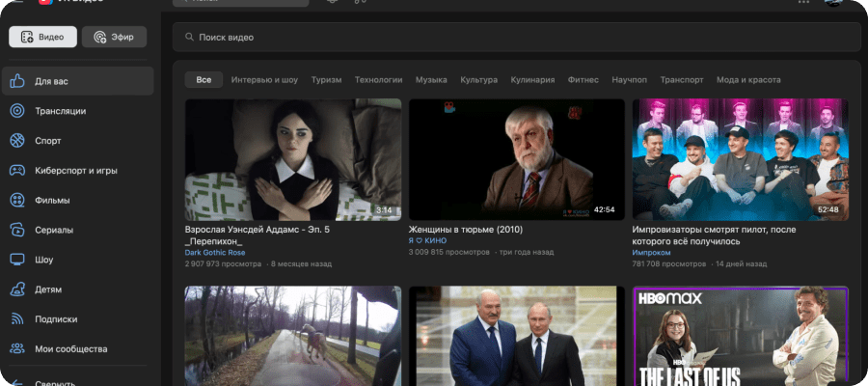This screenshot has width=868, height=386.
Task: Click the 14 дней назад text
Action: point(742,264)
